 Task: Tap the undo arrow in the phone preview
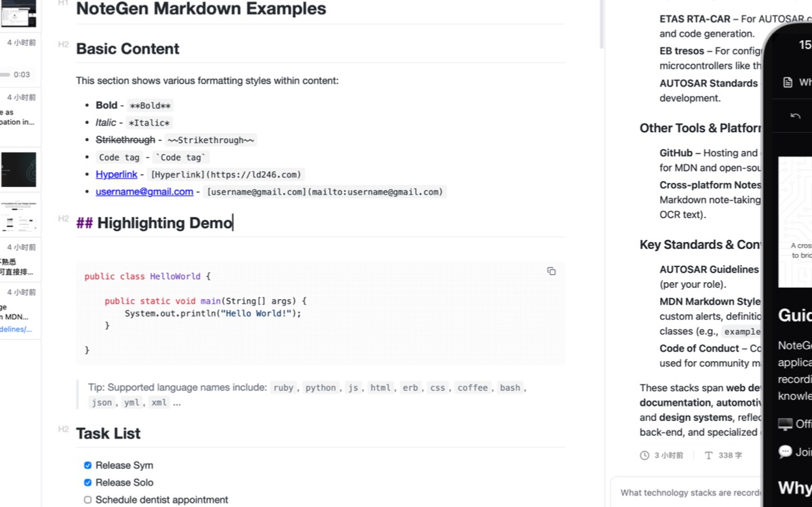[796, 116]
